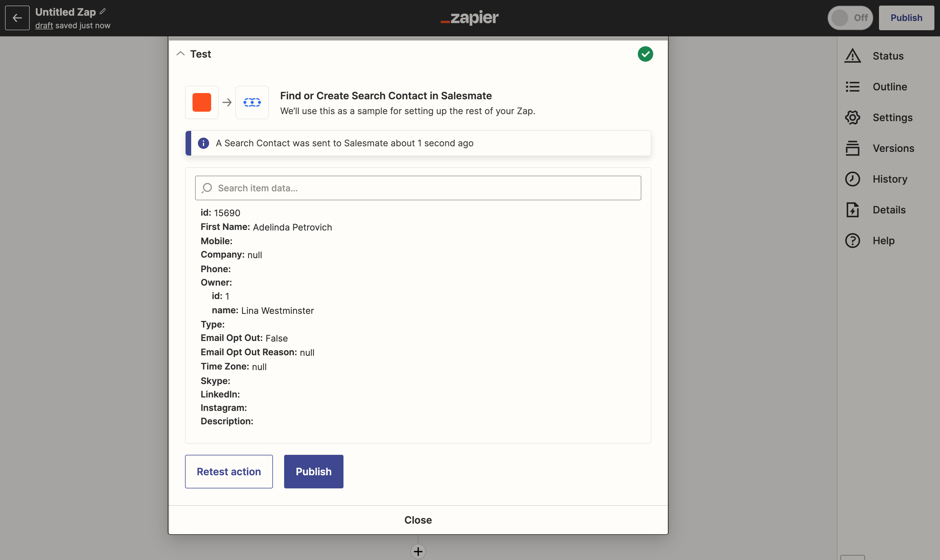The image size is (940, 560).
Task: Add a step with plus button
Action: [x=418, y=551]
